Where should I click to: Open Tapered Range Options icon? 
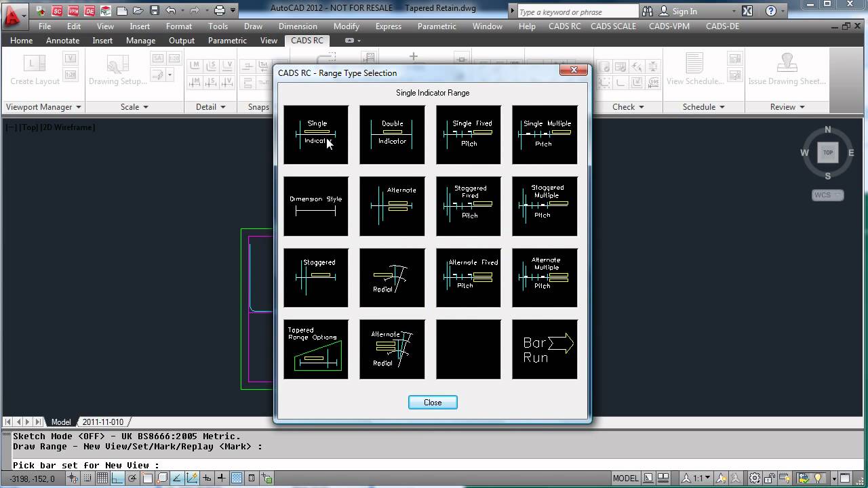(x=316, y=350)
